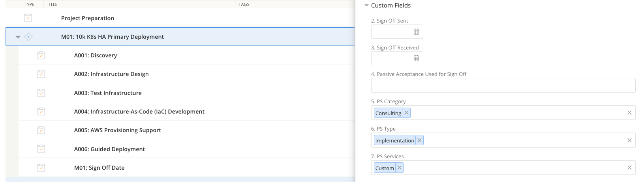This screenshot has height=182, width=644.
Task: Click the milestone diamond icon for M01
Action: tap(28, 37)
